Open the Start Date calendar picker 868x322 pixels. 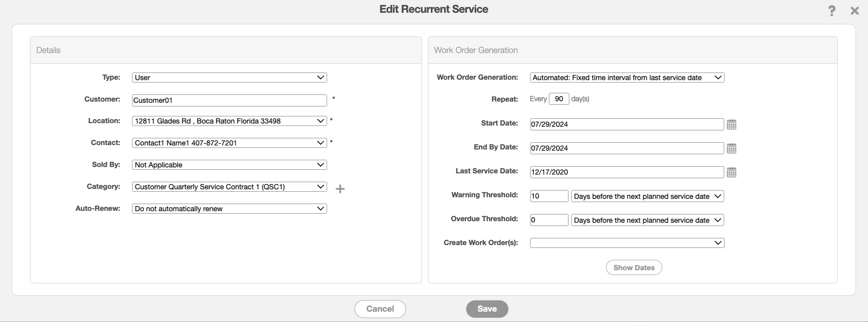pos(731,125)
